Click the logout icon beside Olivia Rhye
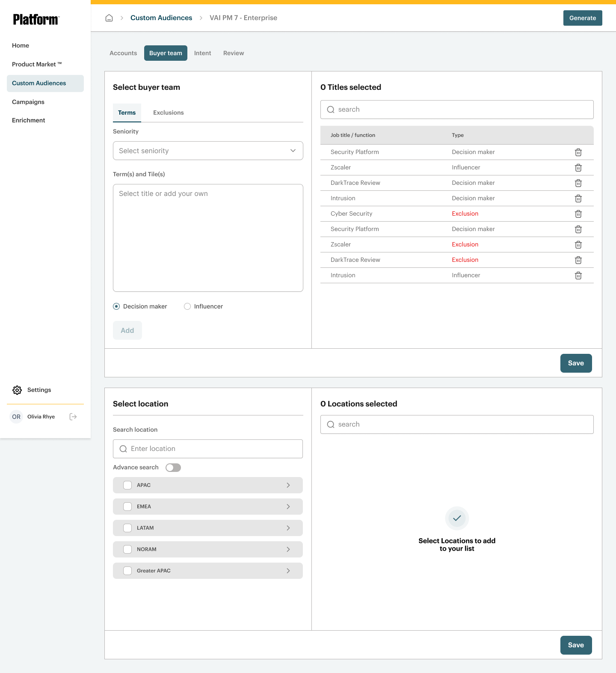Viewport: 616px width, 673px height. (x=73, y=417)
